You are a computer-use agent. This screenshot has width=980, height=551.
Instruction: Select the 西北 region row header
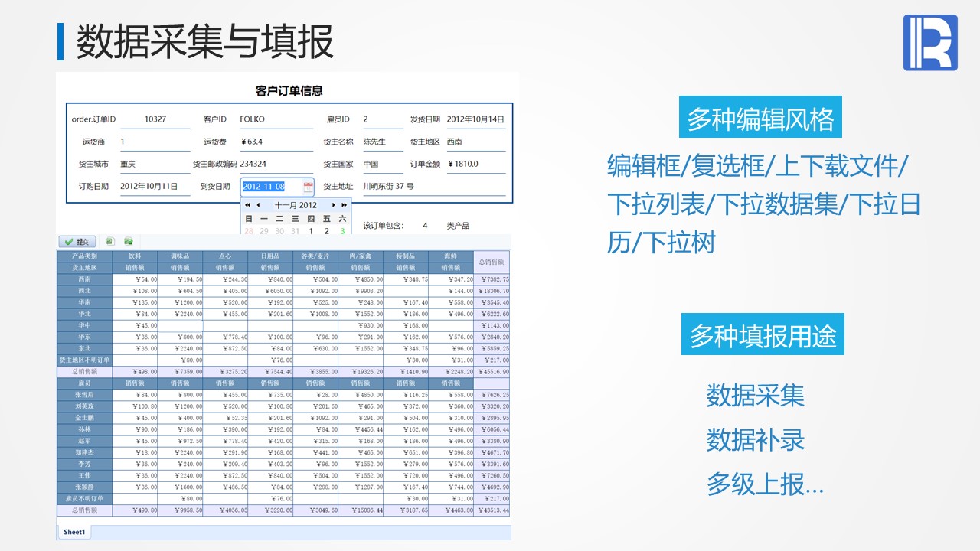point(84,291)
